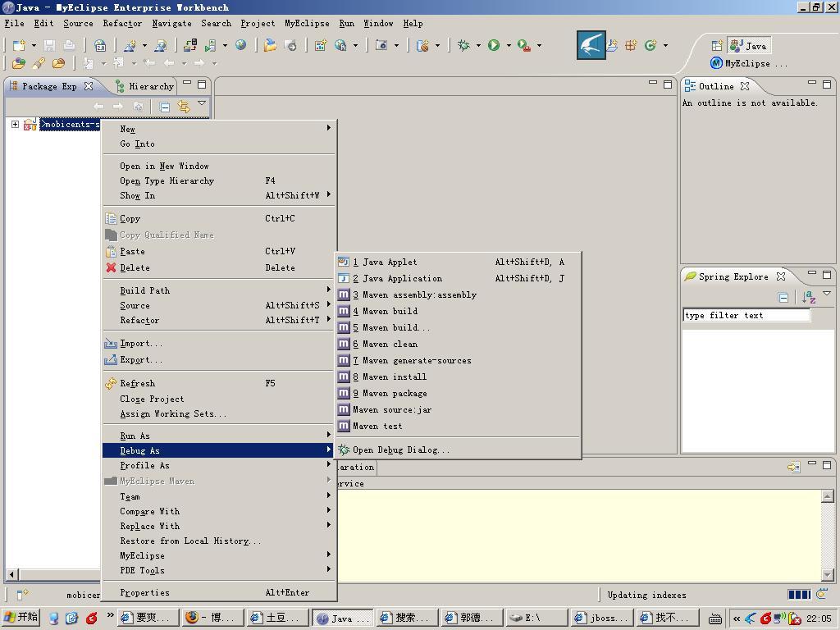Open the Hierarchy tab
The height and width of the screenshot is (630, 840).
(145, 86)
